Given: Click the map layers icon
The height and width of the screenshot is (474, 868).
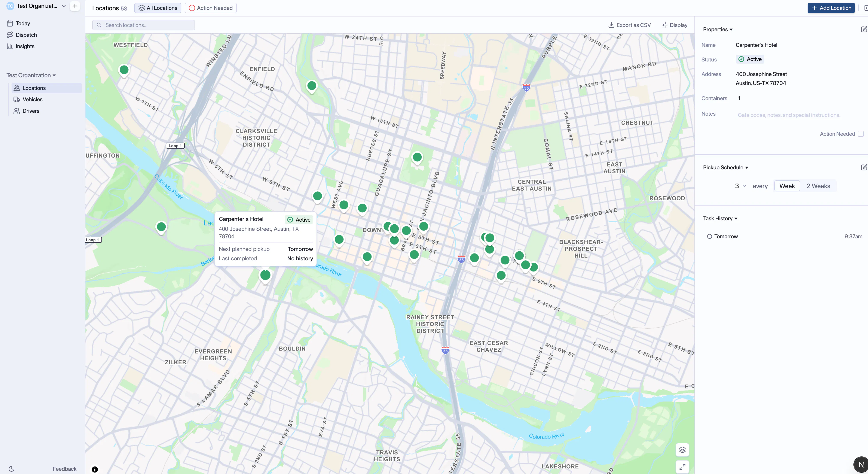Looking at the screenshot, I should (x=682, y=450).
